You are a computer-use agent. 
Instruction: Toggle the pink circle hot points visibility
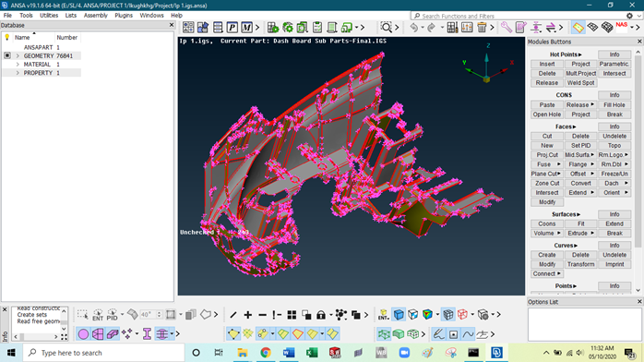(83, 334)
